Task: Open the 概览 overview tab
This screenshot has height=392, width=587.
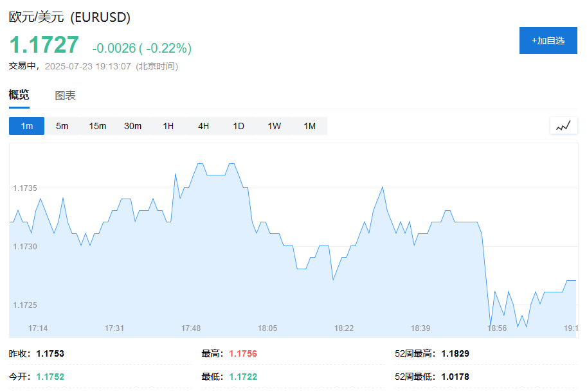Action: (19, 95)
